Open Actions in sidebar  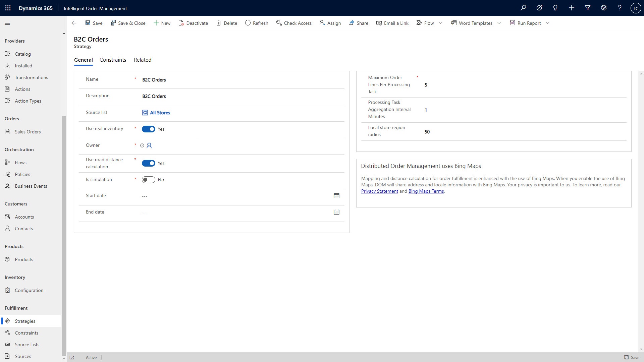coord(31,89)
